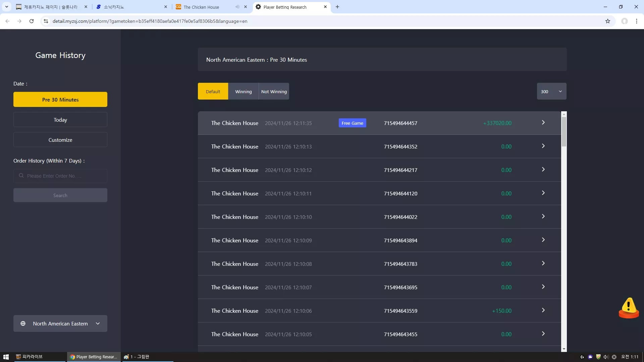Screen dimensions: 644x362
Task: Switch to the 소닉카지노 tab
Action: [132, 7]
